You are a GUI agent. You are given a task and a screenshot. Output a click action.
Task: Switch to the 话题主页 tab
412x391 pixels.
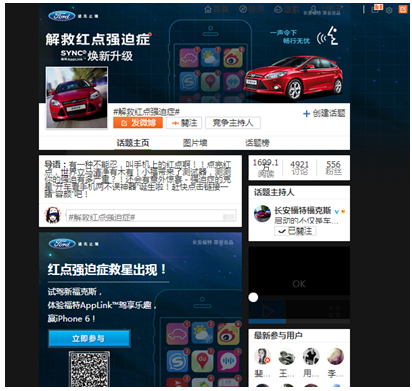133,143
